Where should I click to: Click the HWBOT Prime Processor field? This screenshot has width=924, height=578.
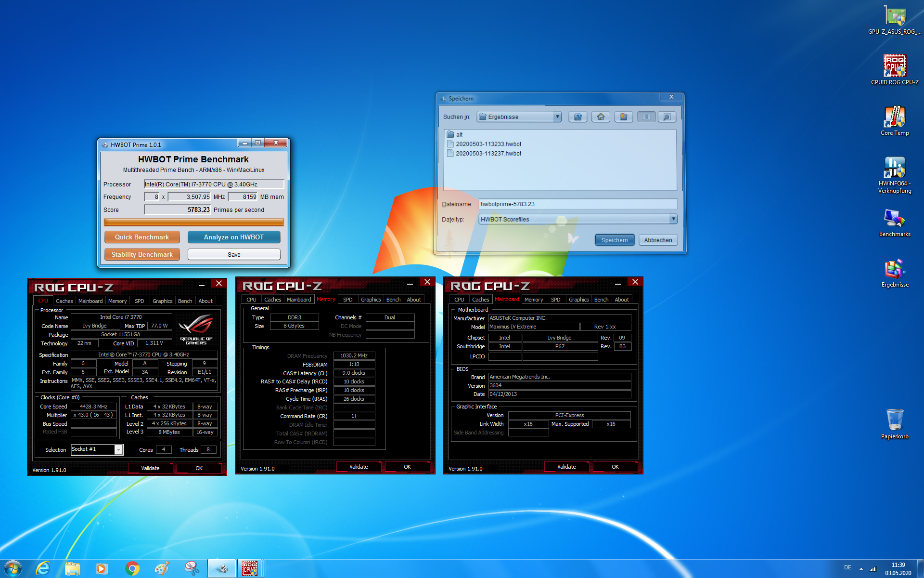[214, 184]
